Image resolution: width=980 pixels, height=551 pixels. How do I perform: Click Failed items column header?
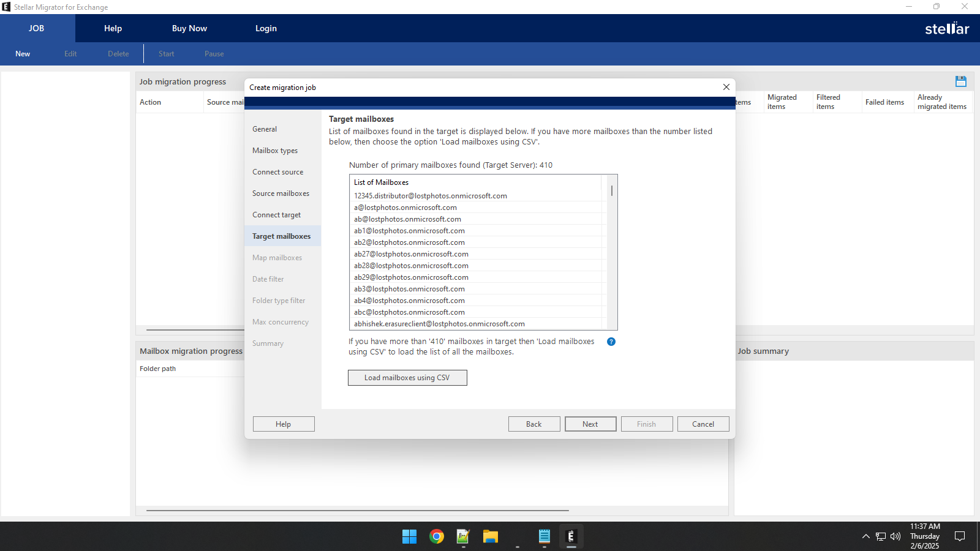(888, 102)
